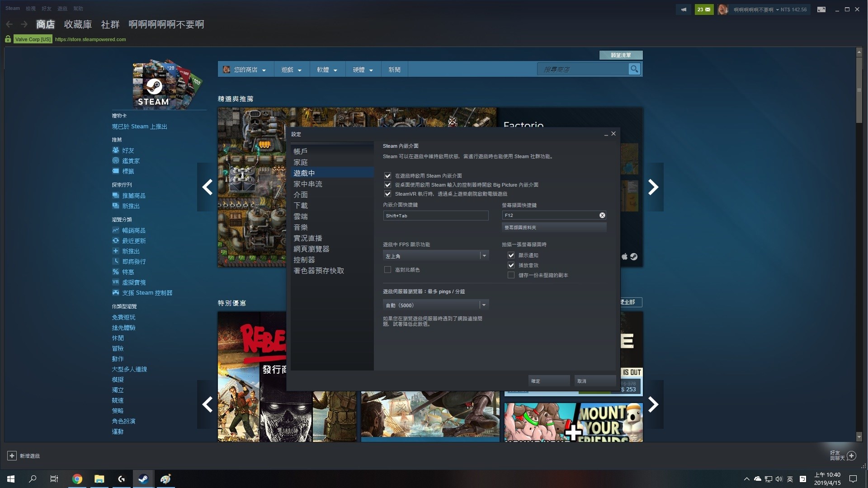
Task: Toggle the SteamVR desktop game theatre checkbox
Action: 387,194
